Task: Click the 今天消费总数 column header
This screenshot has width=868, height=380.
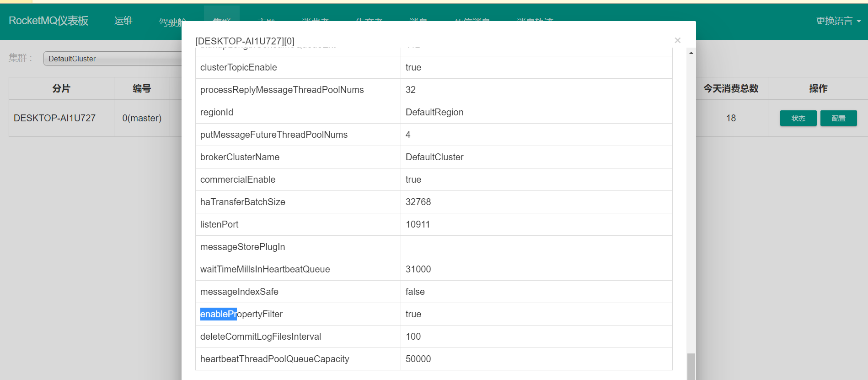Action: pos(731,88)
